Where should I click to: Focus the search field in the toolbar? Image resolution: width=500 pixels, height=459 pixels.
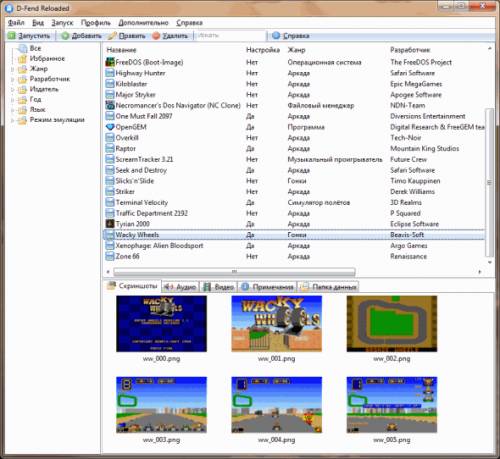230,35
